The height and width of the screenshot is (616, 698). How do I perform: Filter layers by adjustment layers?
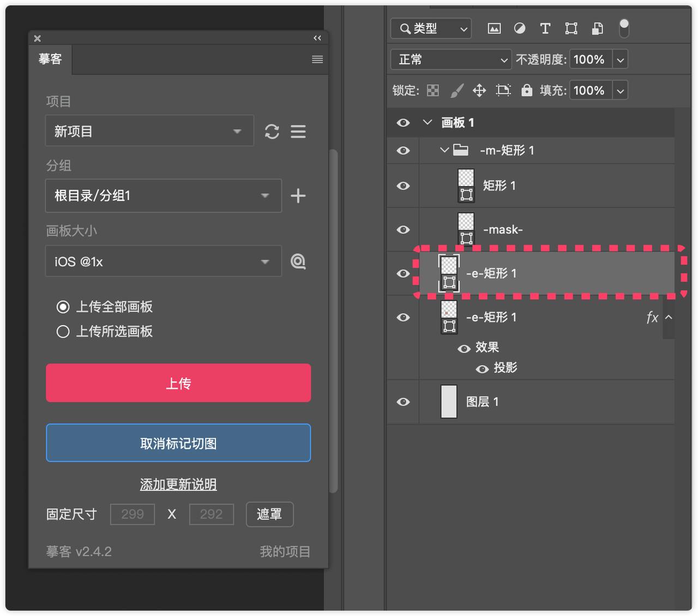(520, 28)
